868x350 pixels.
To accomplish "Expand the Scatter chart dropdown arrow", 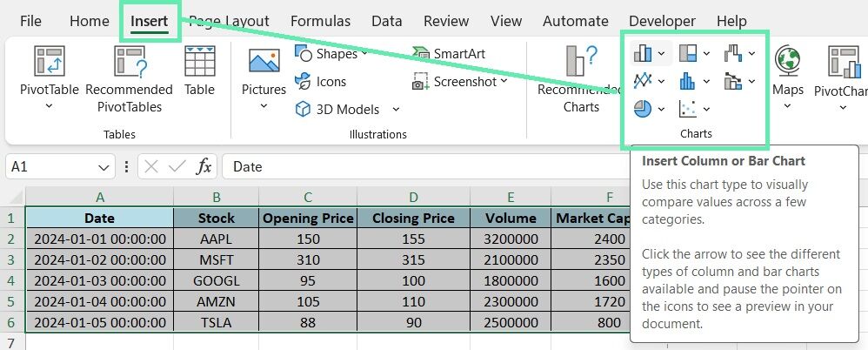I will 706,110.
